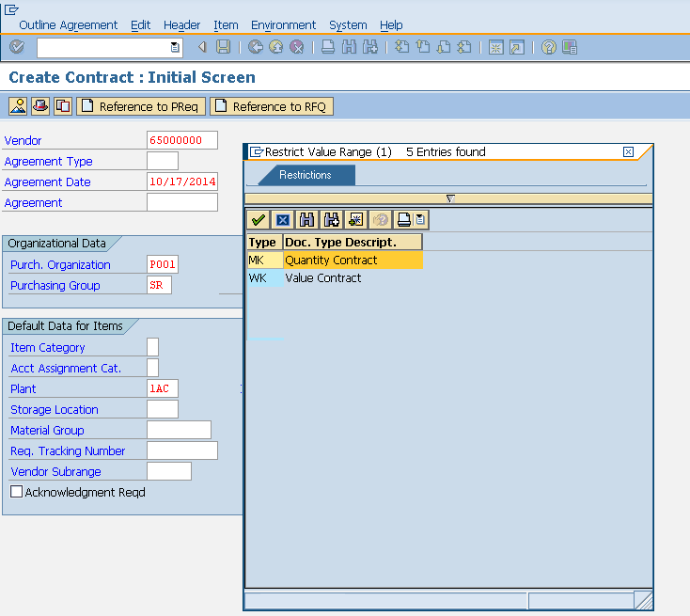Screen dimensions: 690x616
Task: Open the Header menu
Action: (x=181, y=25)
